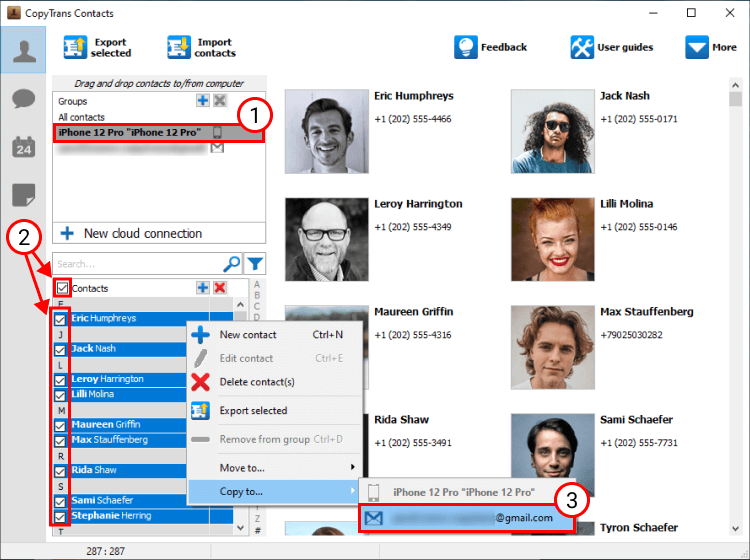Uncheck Jack Nash checkbox

(60, 350)
